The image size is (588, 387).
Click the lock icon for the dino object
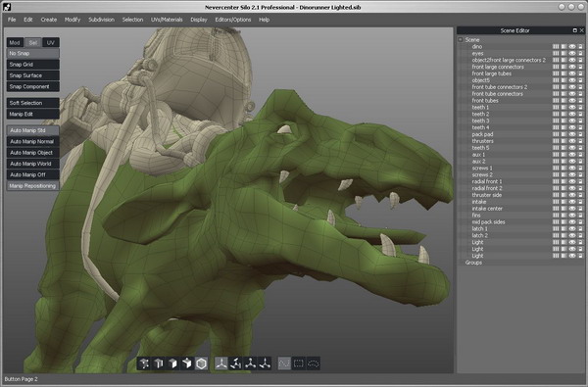[x=580, y=46]
